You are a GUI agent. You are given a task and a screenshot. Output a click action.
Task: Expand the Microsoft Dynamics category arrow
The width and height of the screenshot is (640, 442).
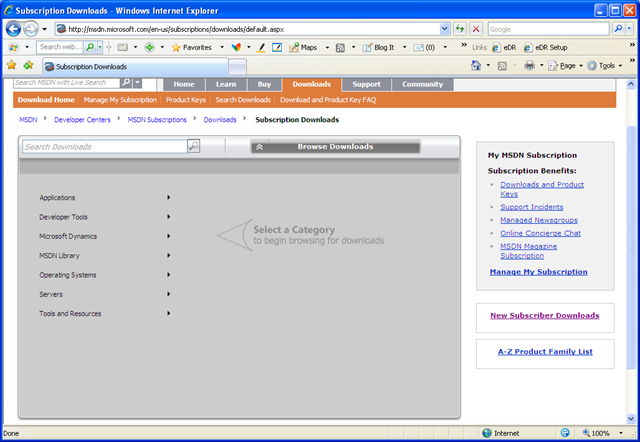[169, 236]
